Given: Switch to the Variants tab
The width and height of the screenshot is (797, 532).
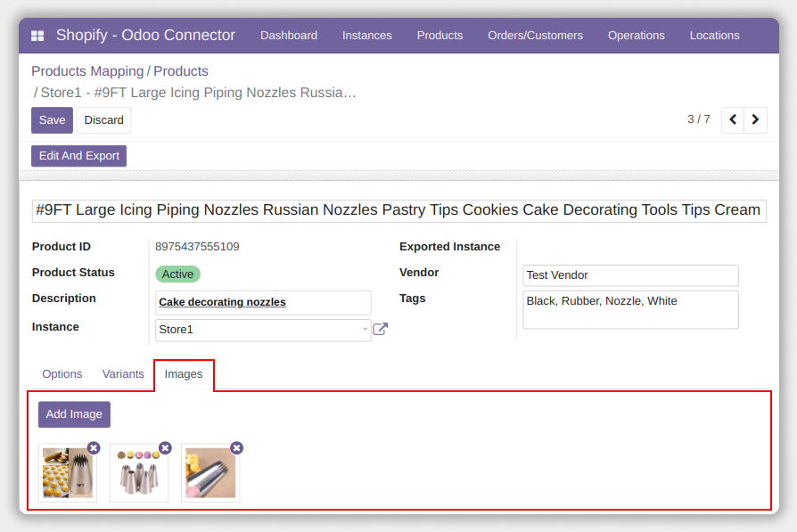Looking at the screenshot, I should coord(123,374).
